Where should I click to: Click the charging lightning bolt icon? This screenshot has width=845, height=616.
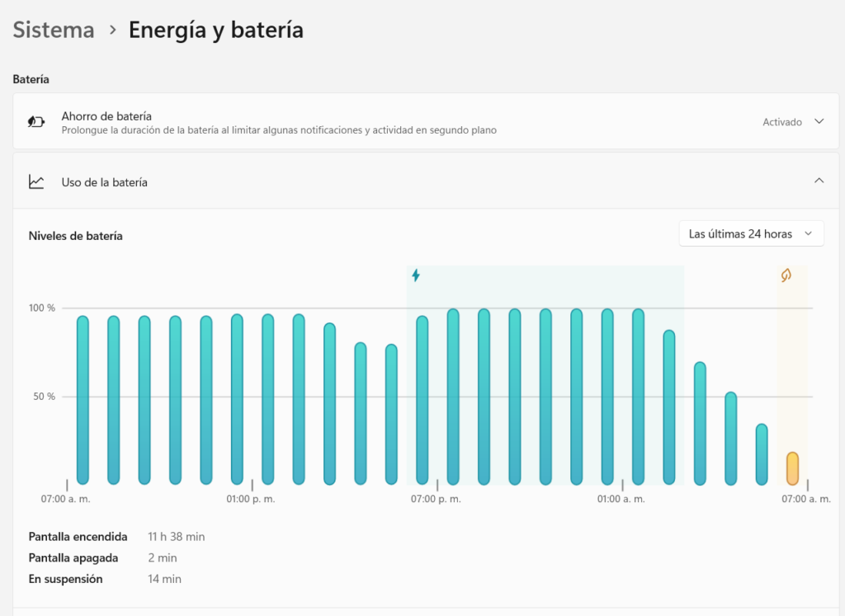tap(416, 275)
